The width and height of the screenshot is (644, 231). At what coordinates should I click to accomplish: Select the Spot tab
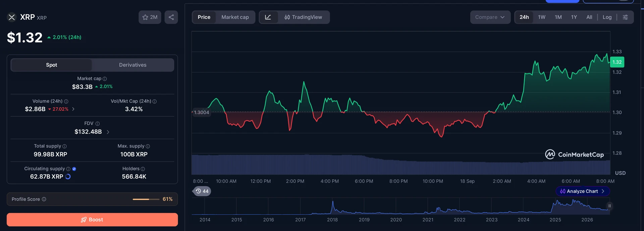(52, 65)
